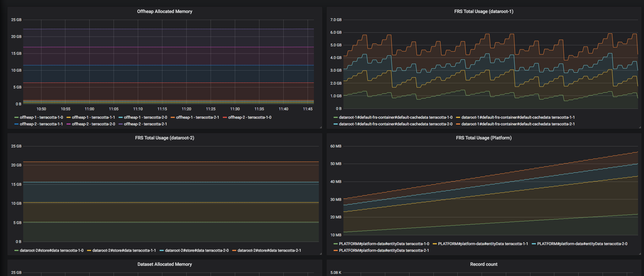Toggle the offheap-2 - terracotta-2-0 legend series
Screen dimensions: 644x276
point(94,124)
